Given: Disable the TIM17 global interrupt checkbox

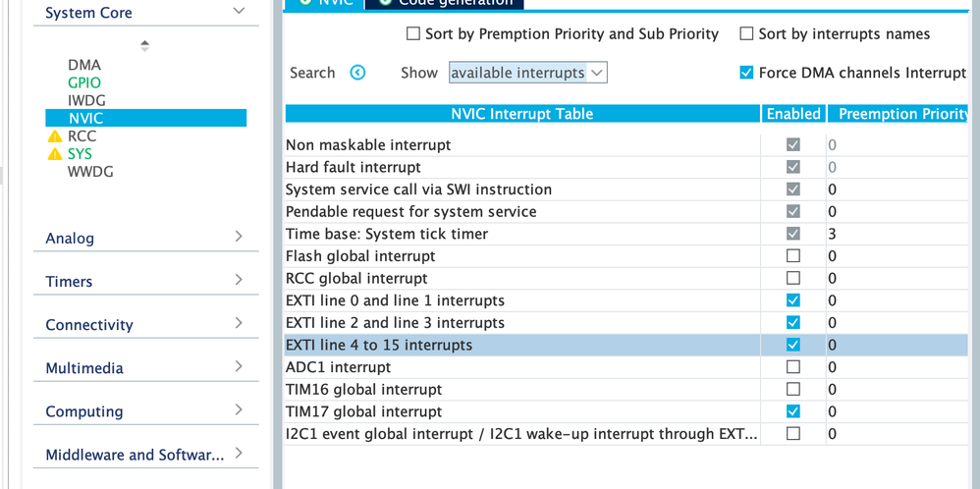Looking at the screenshot, I should pyautogui.click(x=793, y=411).
